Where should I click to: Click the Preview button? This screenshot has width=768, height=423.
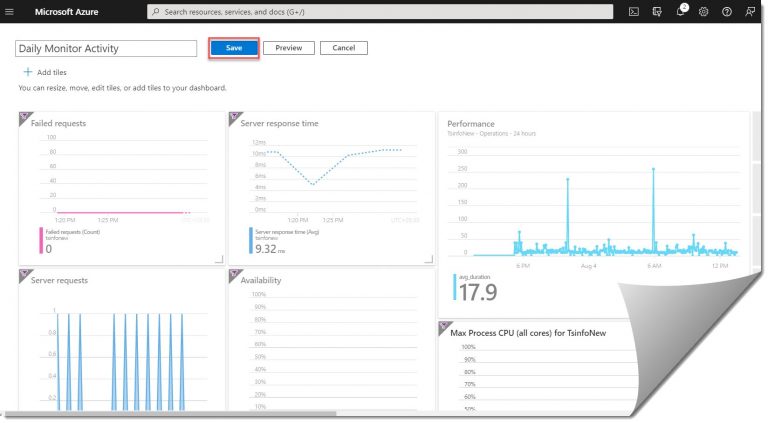tap(288, 48)
